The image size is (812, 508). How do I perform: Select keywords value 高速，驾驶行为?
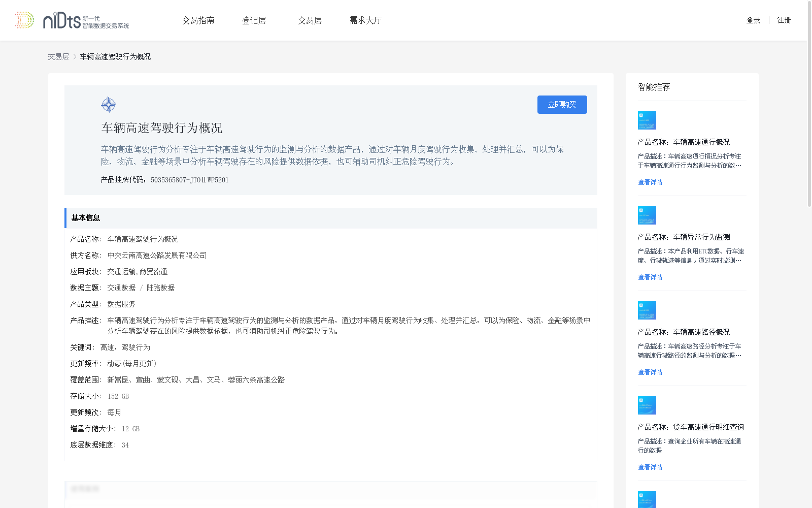125,347
